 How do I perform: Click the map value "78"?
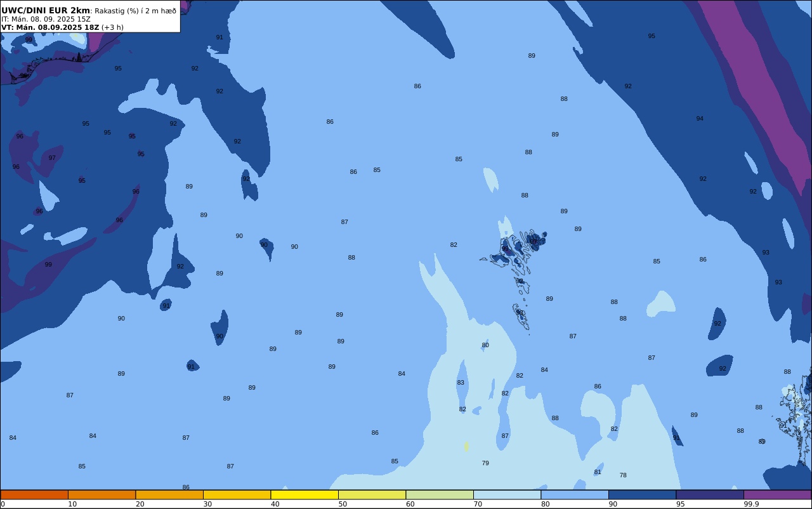tap(623, 475)
